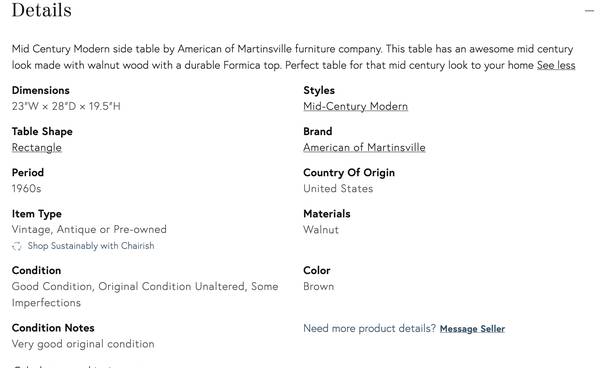600x368 pixels.
Task: Click the Condition Notes label
Action: (53, 328)
